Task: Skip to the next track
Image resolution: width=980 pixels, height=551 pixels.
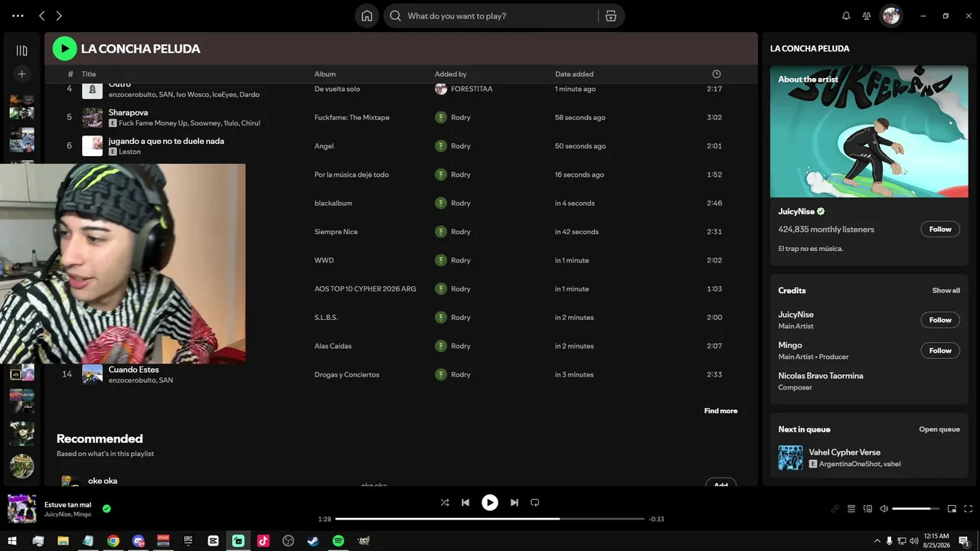Action: coord(514,503)
